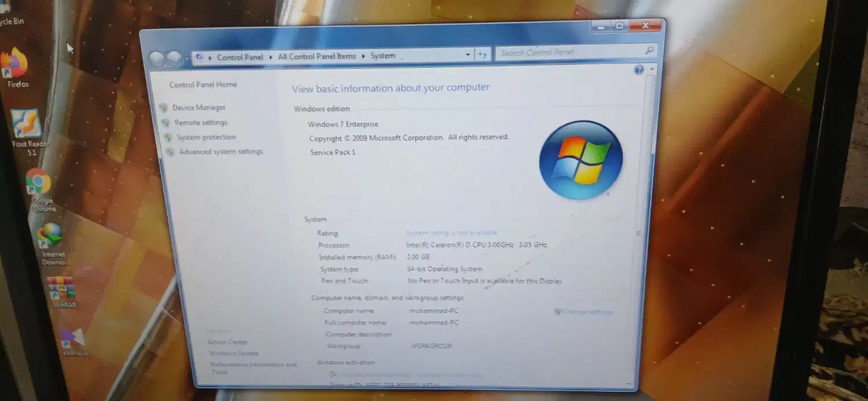868x401 pixels.
Task: Minimize the System window
Action: point(600,27)
